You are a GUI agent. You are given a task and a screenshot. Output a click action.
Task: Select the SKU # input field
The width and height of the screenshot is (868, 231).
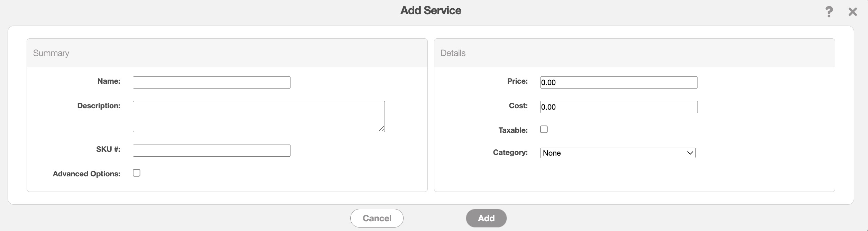click(211, 150)
